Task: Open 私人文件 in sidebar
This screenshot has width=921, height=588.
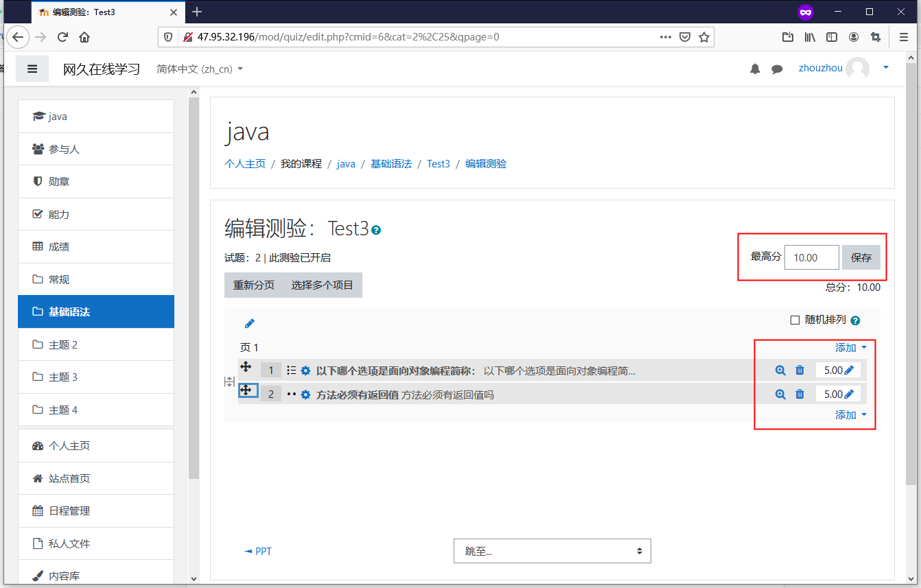Action: pyautogui.click(x=96, y=543)
